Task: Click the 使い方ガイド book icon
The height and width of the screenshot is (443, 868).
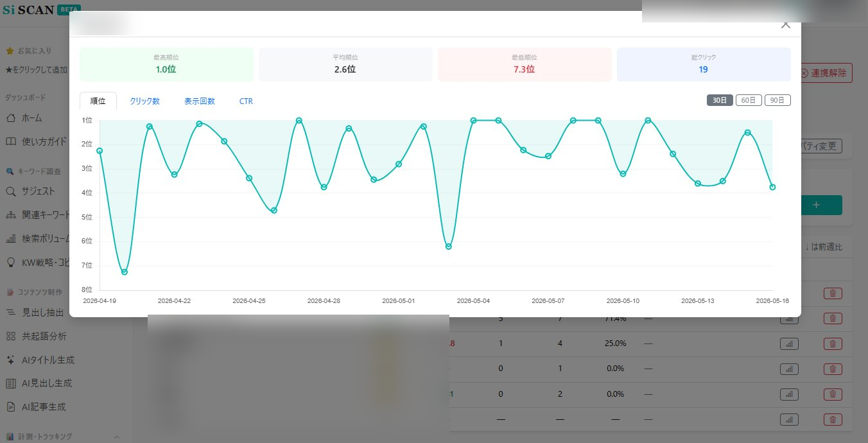Action: (x=11, y=141)
